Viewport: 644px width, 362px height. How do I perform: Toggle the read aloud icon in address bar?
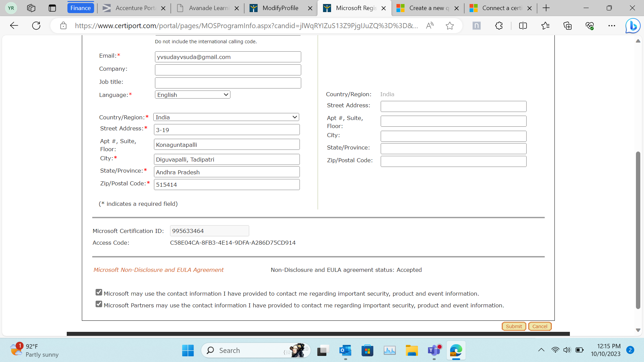(430, 25)
